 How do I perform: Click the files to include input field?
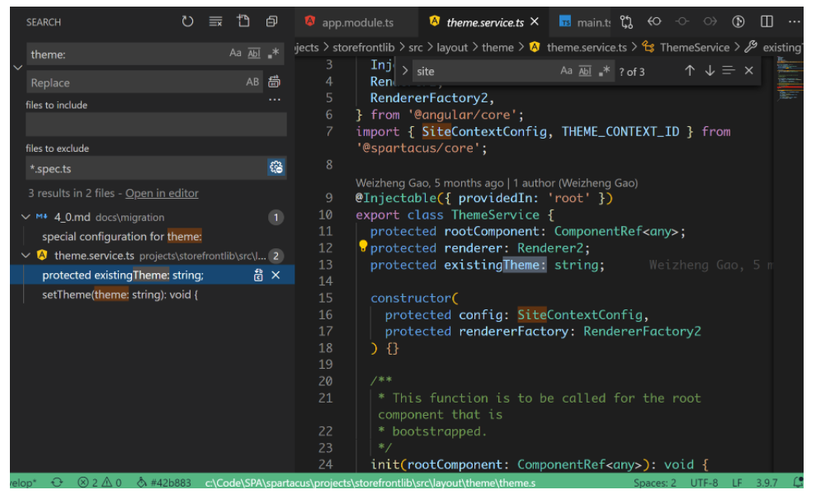[156, 125]
